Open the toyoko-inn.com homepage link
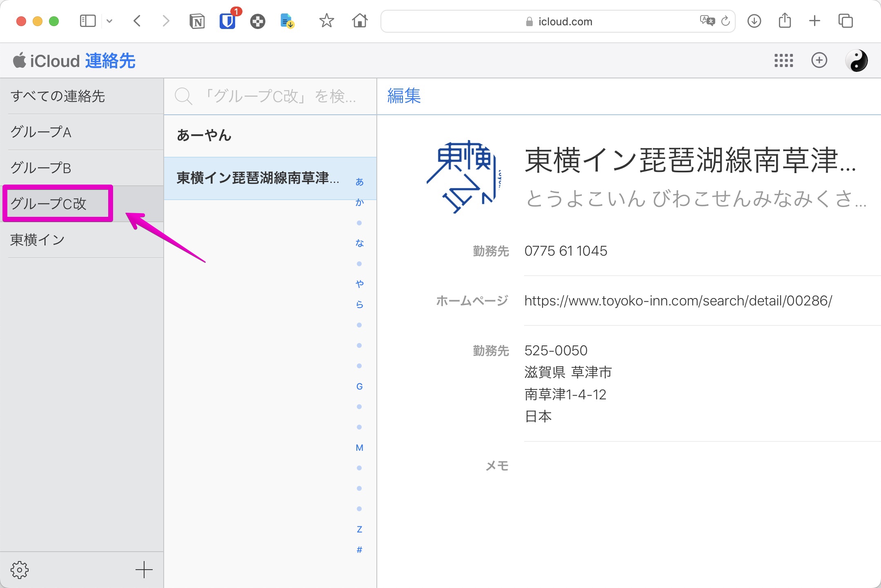 click(678, 301)
